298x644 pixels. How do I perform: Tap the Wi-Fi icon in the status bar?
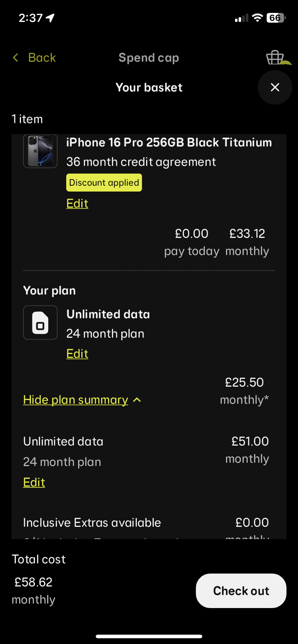pyautogui.click(x=257, y=18)
